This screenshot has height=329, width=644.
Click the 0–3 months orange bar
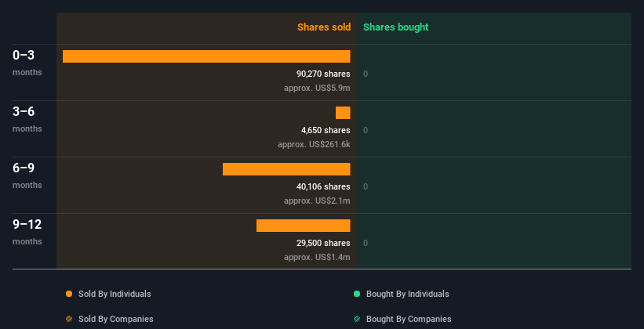(206, 56)
